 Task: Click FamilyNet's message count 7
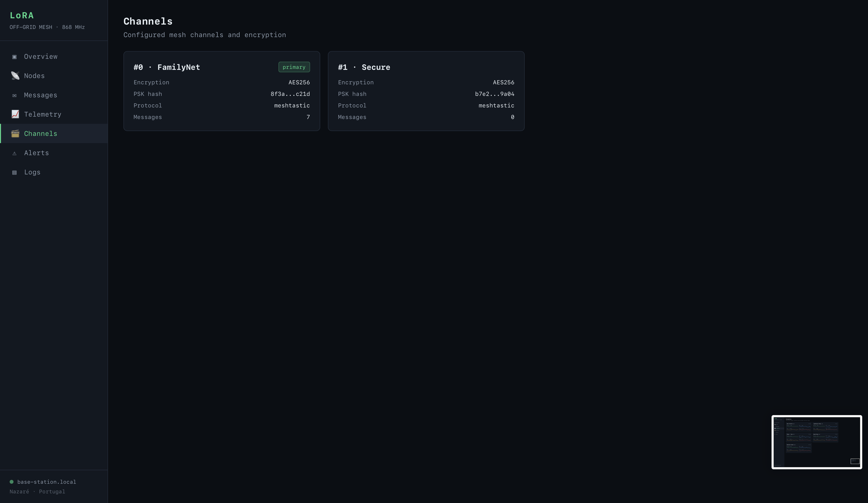(308, 117)
